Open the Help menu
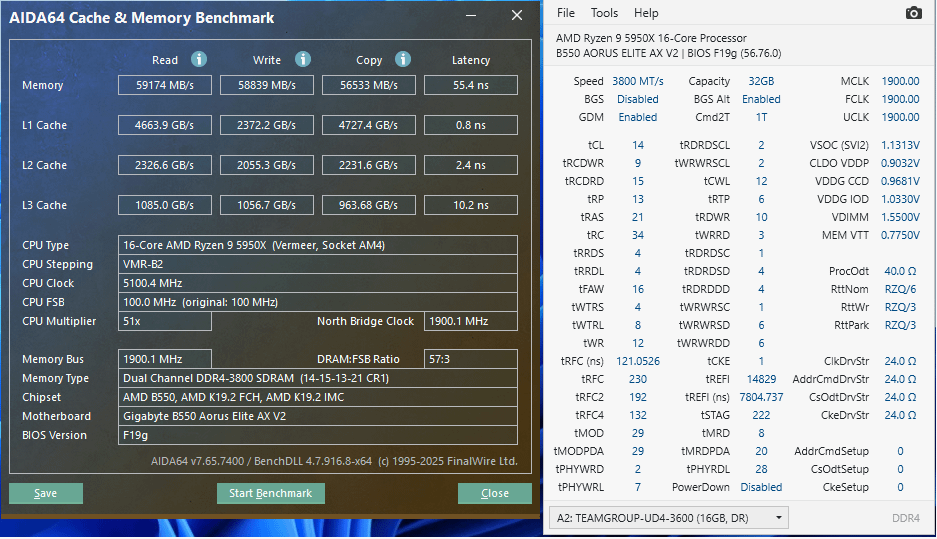The height and width of the screenshot is (539, 937). (x=646, y=13)
